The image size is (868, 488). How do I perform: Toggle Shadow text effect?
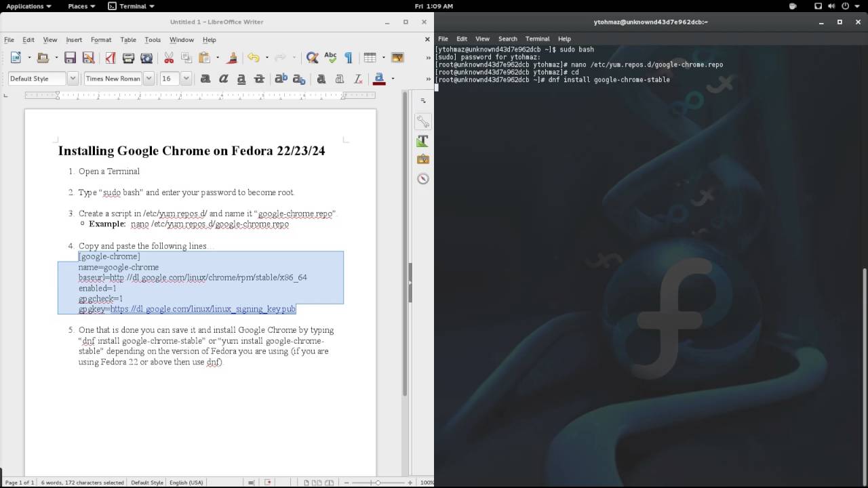tap(321, 79)
